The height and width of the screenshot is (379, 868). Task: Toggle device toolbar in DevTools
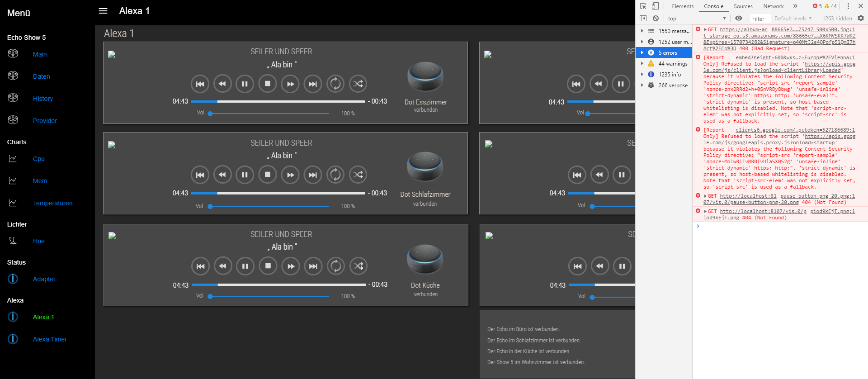[x=655, y=6]
